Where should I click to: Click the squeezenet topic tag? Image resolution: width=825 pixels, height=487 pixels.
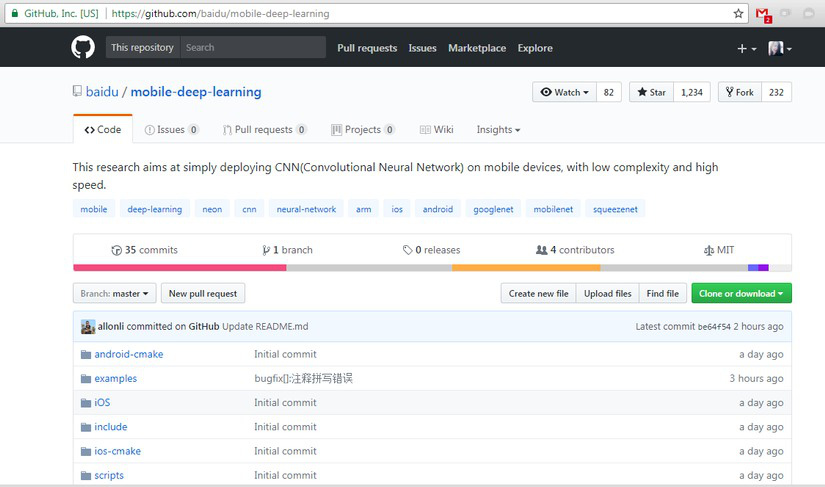coord(615,209)
